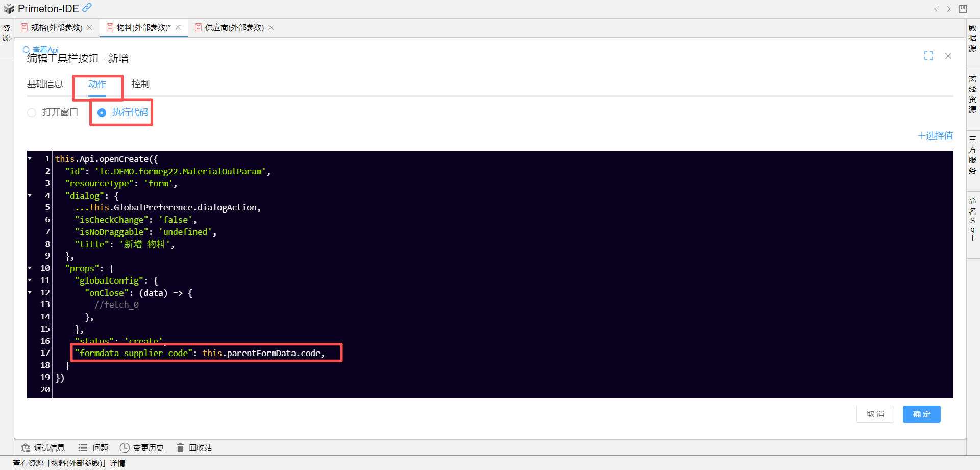Screen dimensions: 980x470
Task: Click the +选择值 link
Action: tap(935, 136)
